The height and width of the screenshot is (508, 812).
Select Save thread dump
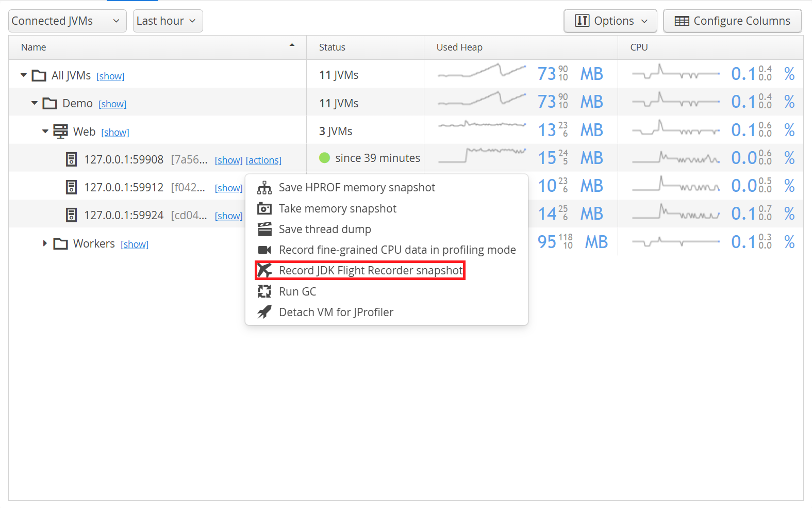pyautogui.click(x=387, y=229)
